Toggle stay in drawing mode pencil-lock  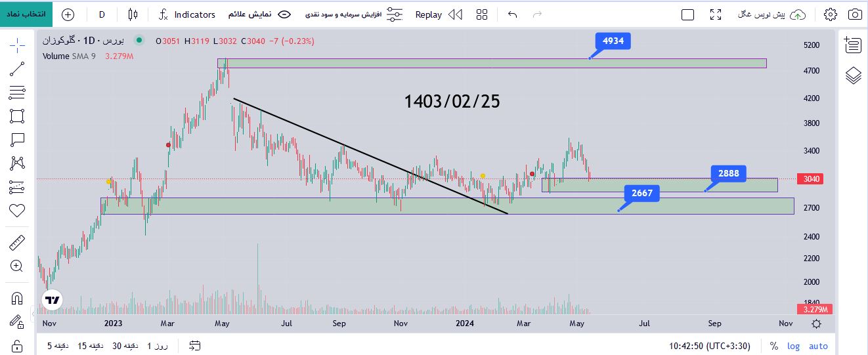(17, 322)
